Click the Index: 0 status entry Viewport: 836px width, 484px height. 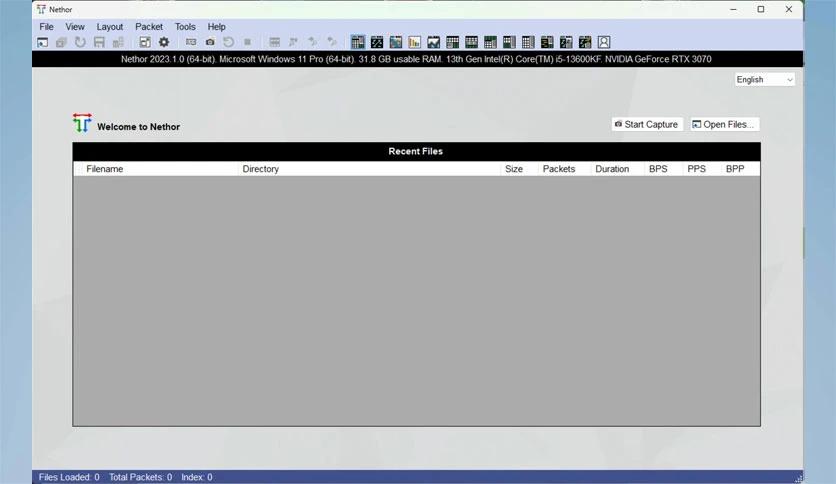[196, 477]
